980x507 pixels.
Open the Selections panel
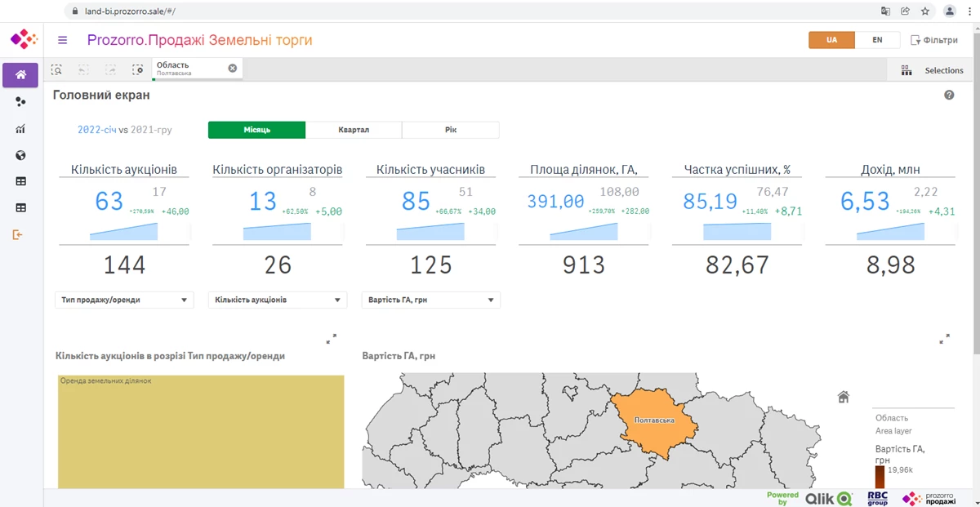point(932,70)
